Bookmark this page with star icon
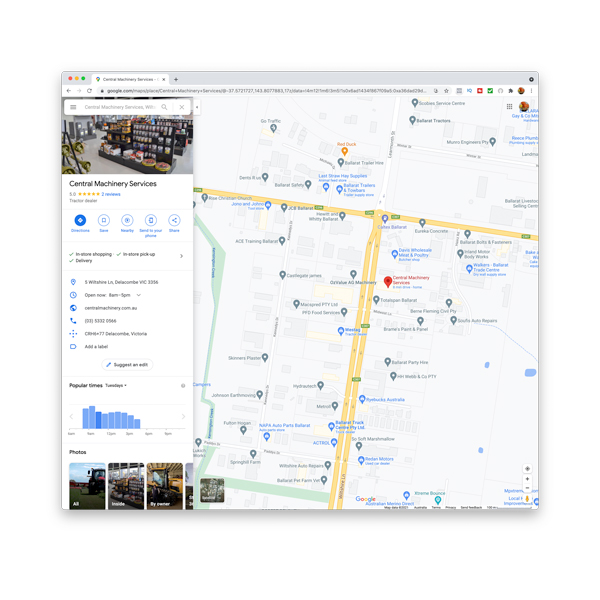Image resolution: width=600 pixels, height=600 pixels. click(x=446, y=91)
